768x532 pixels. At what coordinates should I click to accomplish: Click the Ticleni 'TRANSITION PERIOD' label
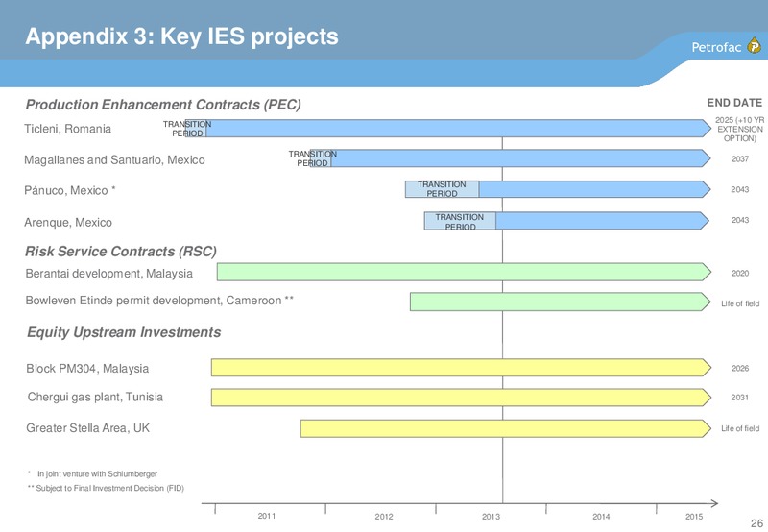click(187, 129)
